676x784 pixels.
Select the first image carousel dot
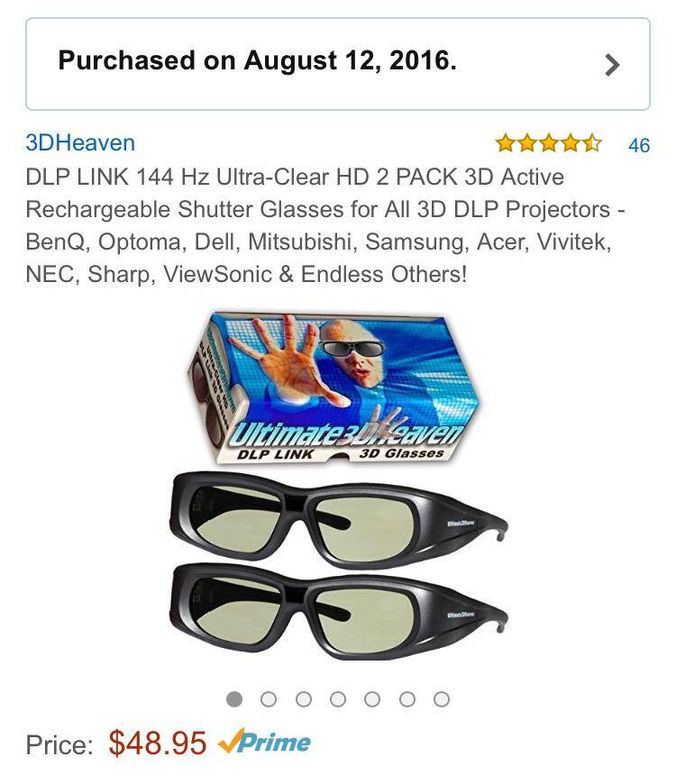point(234,698)
